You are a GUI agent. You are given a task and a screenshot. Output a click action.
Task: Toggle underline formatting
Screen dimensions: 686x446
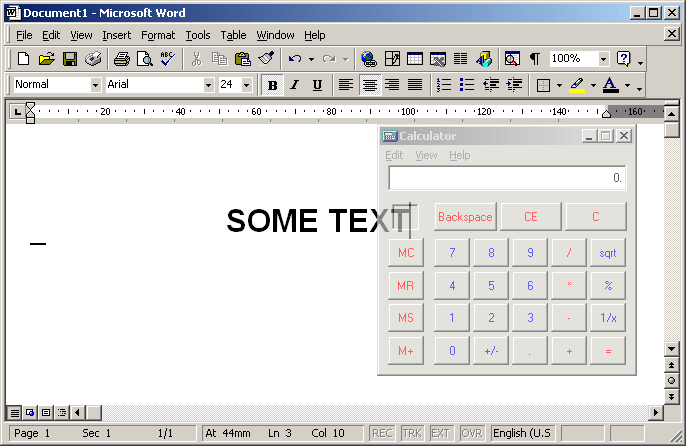[x=318, y=84]
